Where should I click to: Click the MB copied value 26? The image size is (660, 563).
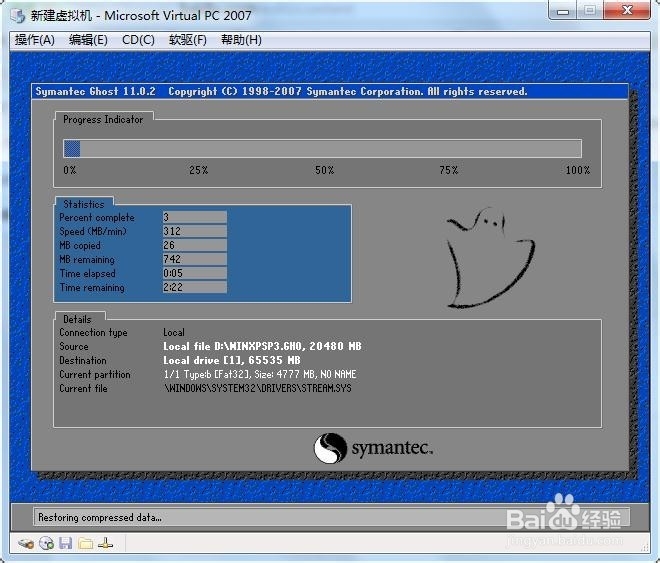[x=194, y=245]
